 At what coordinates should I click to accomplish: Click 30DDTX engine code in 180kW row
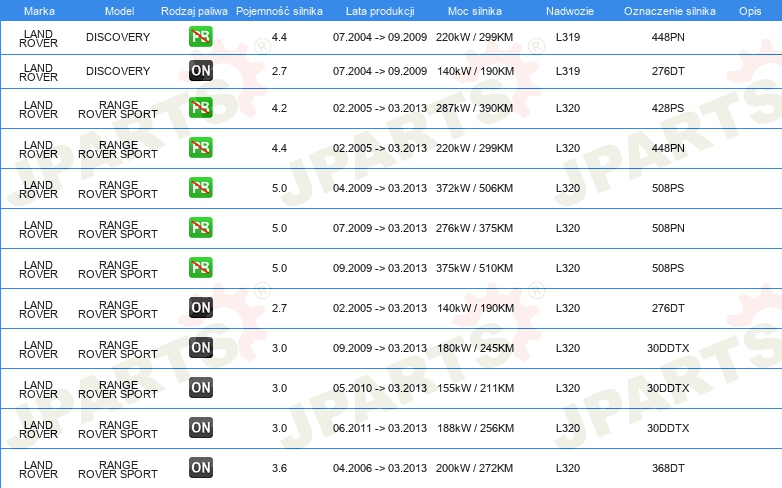(x=668, y=348)
